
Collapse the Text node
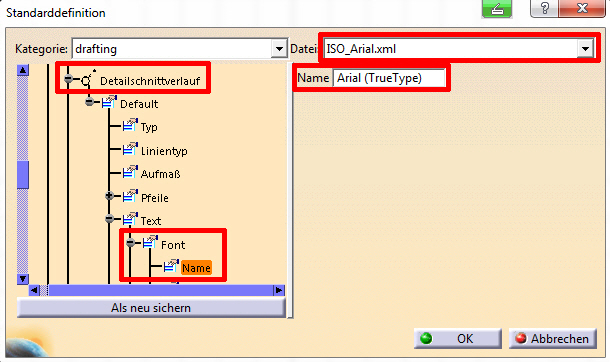coord(109,219)
